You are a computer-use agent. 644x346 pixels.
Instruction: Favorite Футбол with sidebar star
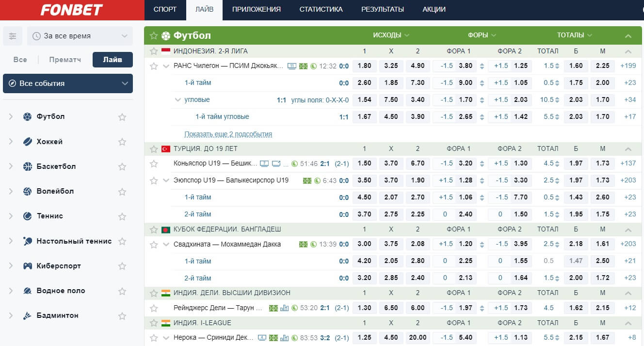point(122,117)
